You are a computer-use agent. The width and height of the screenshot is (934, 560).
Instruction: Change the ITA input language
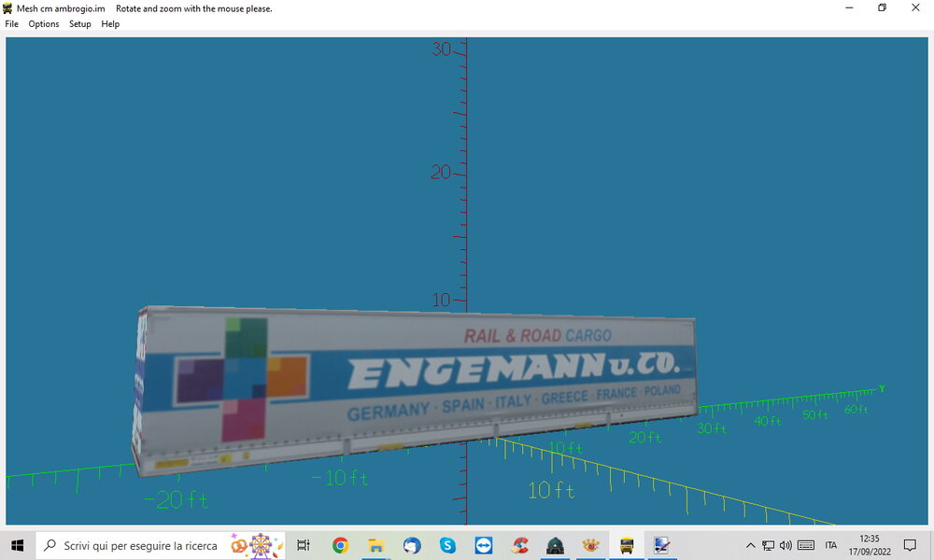(x=831, y=545)
